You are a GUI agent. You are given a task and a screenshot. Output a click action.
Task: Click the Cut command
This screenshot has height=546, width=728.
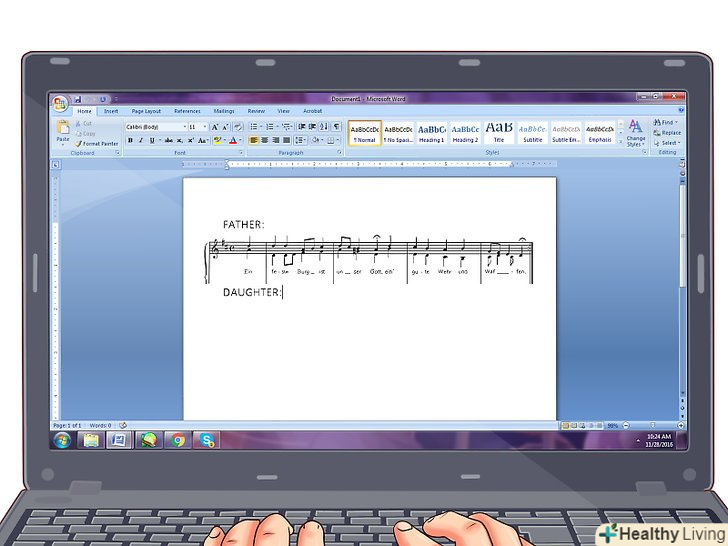[x=84, y=124]
